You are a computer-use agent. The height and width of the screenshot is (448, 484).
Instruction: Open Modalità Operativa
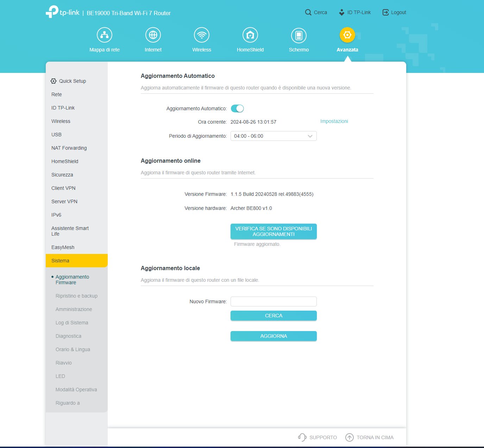click(76, 390)
